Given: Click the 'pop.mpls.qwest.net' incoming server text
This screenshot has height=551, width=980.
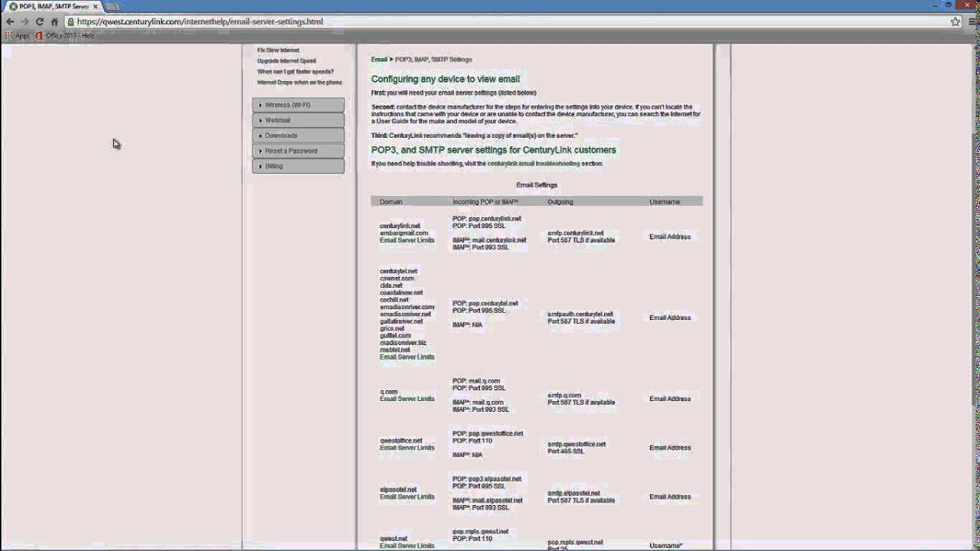Looking at the screenshot, I should tap(480, 532).
